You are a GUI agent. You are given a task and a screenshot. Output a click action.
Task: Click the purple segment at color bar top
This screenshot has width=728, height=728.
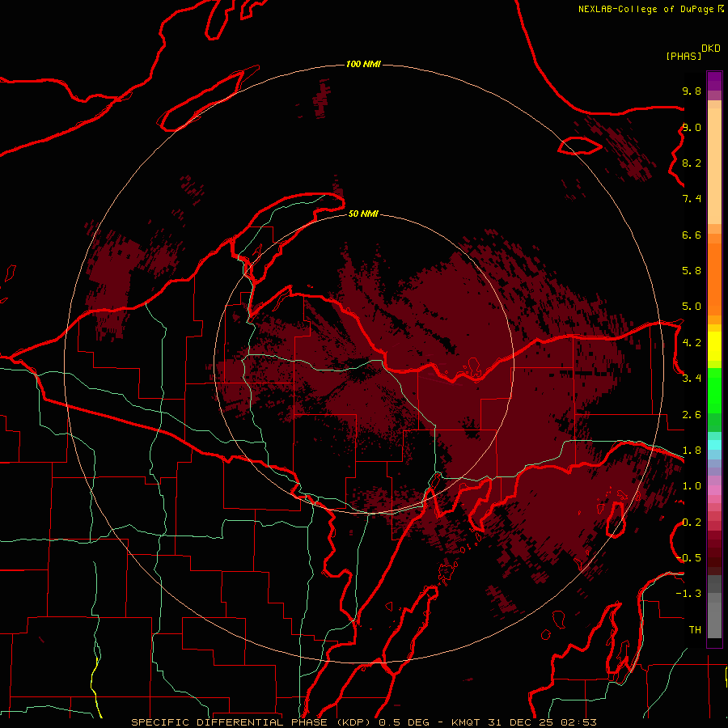(x=714, y=81)
